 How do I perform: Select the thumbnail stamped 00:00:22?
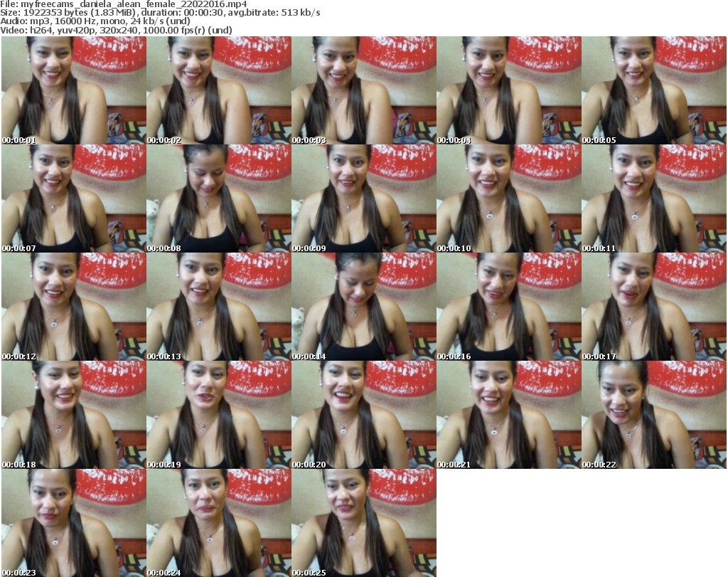654,415
